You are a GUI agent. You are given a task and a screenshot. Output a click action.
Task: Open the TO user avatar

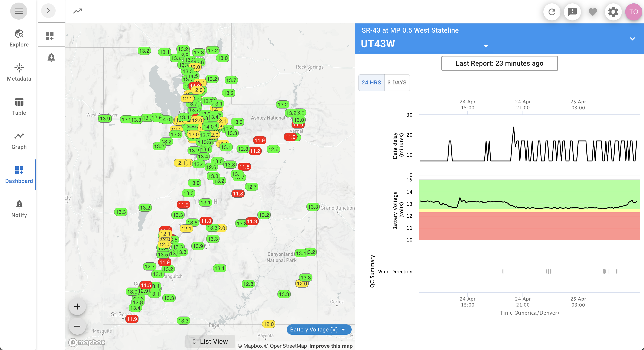(x=634, y=12)
